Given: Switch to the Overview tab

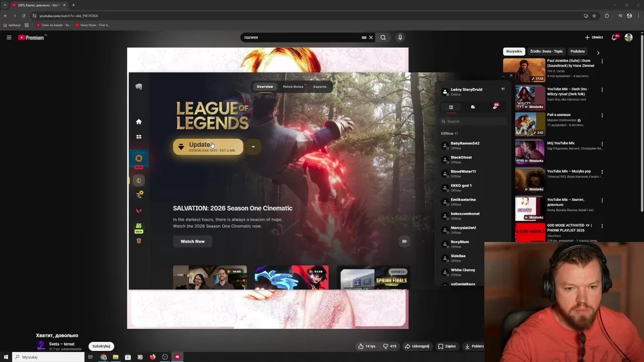Looking at the screenshot, I should [x=265, y=86].
